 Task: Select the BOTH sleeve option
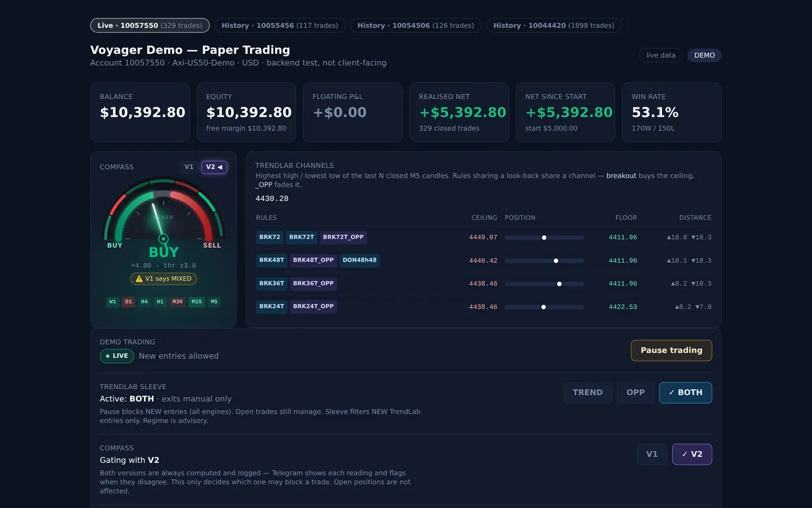[x=686, y=393]
